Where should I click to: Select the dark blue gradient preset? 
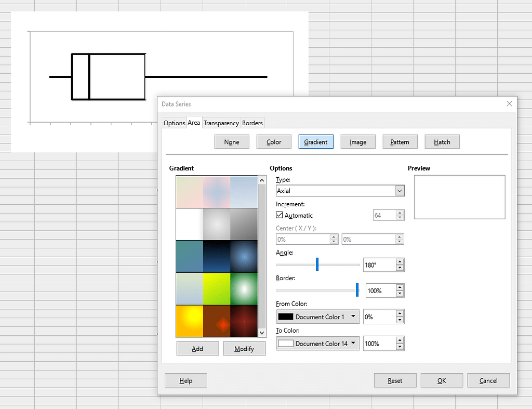[x=217, y=257]
